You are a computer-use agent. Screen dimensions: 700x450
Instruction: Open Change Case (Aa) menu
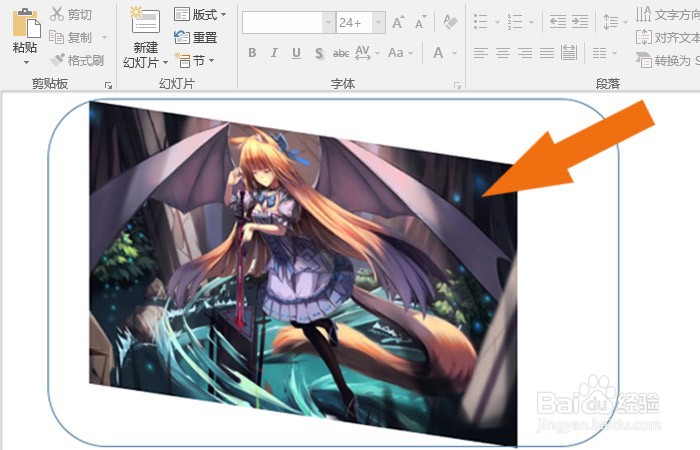(400, 53)
